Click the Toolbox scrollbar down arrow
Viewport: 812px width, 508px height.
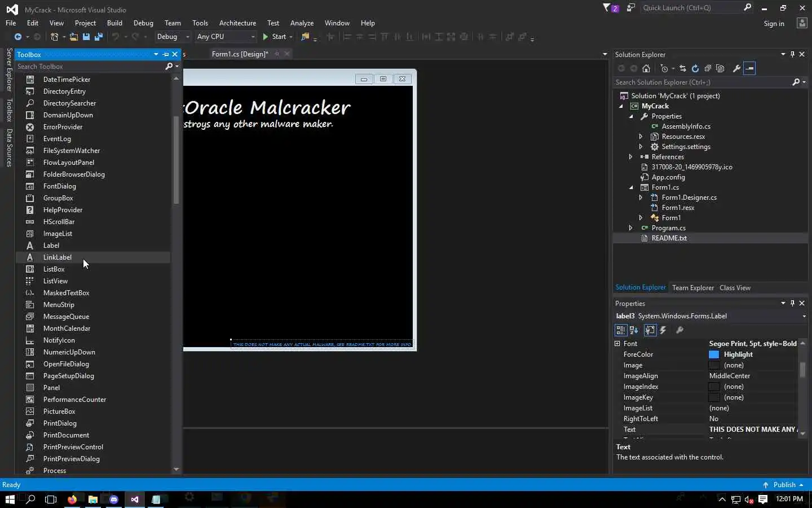coord(176,469)
